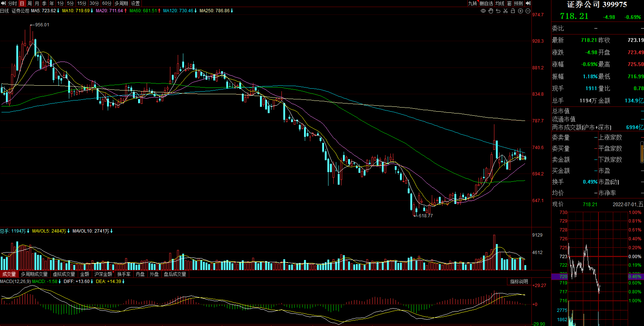
Task: Click the 指标说明 indicator description button
Action: (519, 281)
